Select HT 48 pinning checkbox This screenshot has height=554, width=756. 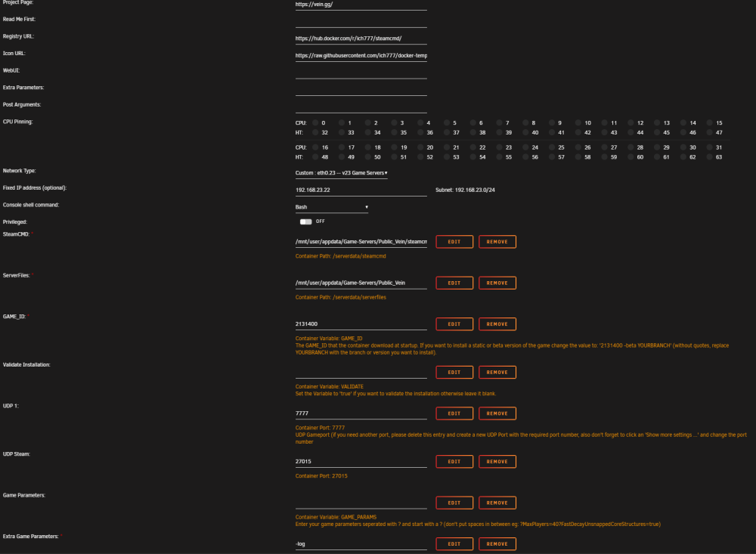point(315,157)
